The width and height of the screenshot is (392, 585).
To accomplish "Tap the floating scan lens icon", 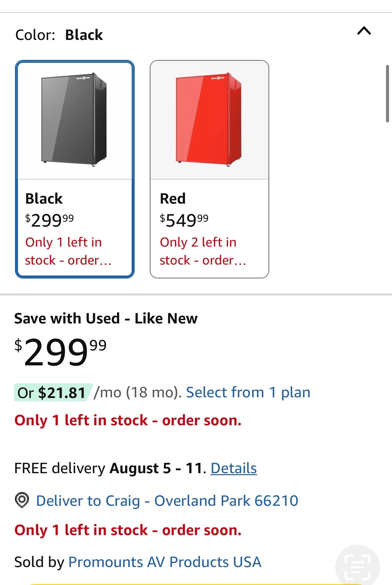I will click(x=357, y=566).
